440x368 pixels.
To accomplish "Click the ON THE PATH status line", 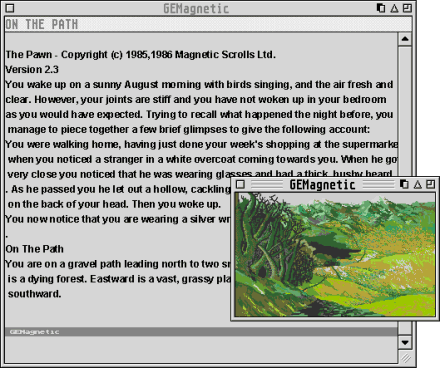I will click(208, 24).
